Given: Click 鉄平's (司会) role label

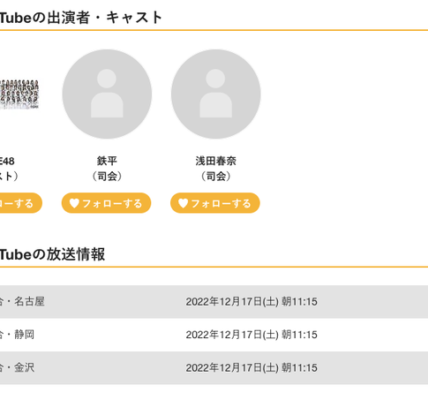Looking at the screenshot, I should (107, 176).
